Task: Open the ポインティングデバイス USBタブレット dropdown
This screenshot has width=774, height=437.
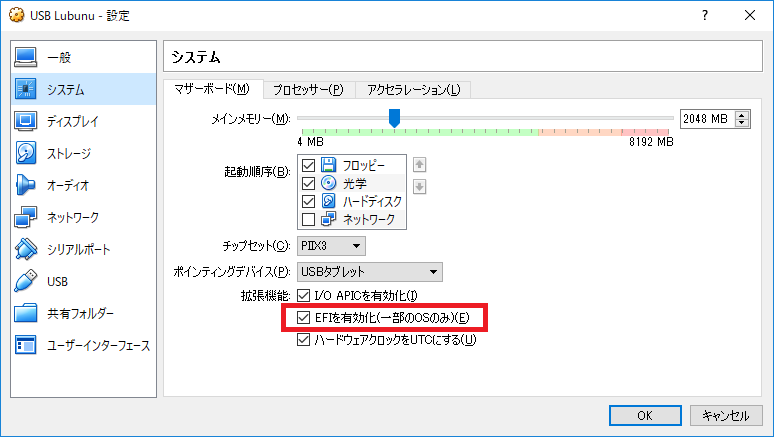Action: (370, 272)
